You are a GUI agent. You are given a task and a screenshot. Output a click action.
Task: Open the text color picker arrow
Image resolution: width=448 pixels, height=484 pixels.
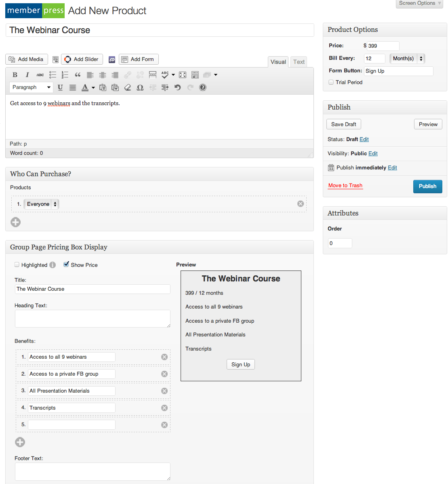pos(93,87)
